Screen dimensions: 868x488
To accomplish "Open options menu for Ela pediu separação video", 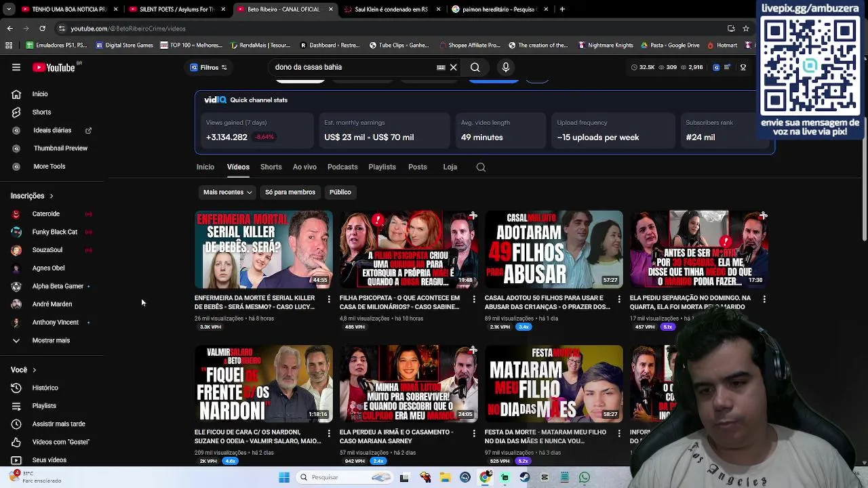I will pyautogui.click(x=764, y=299).
